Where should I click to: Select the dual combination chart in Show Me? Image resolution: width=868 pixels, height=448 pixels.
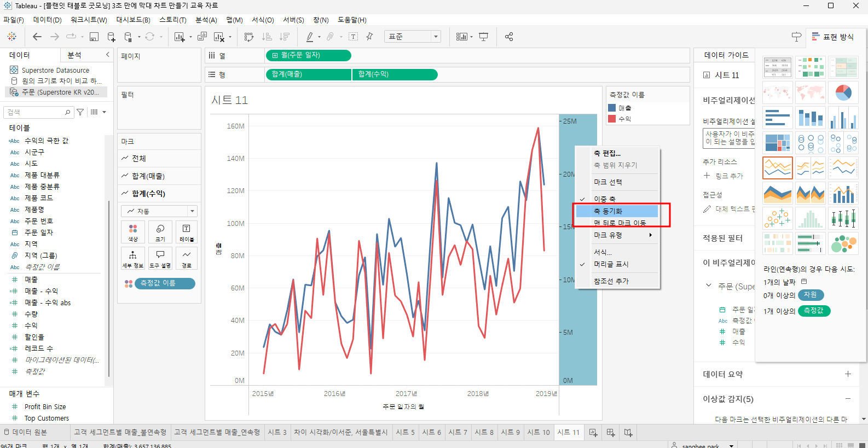click(843, 193)
